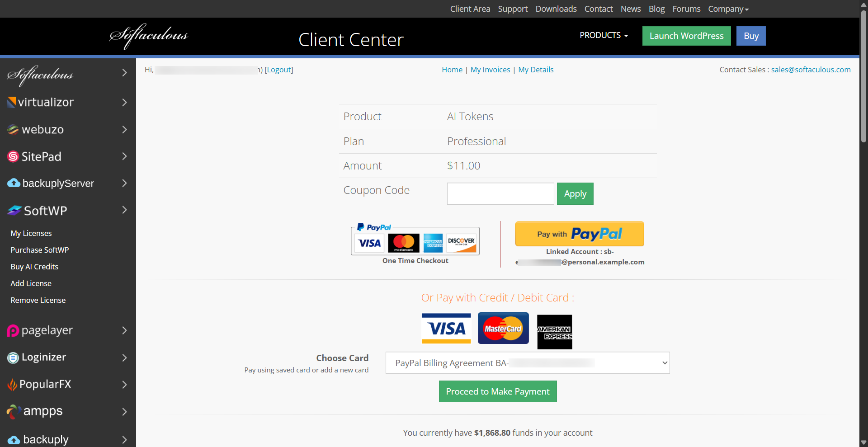Click Proceed to Make Payment
Image resolution: width=868 pixels, height=447 pixels.
(x=498, y=391)
